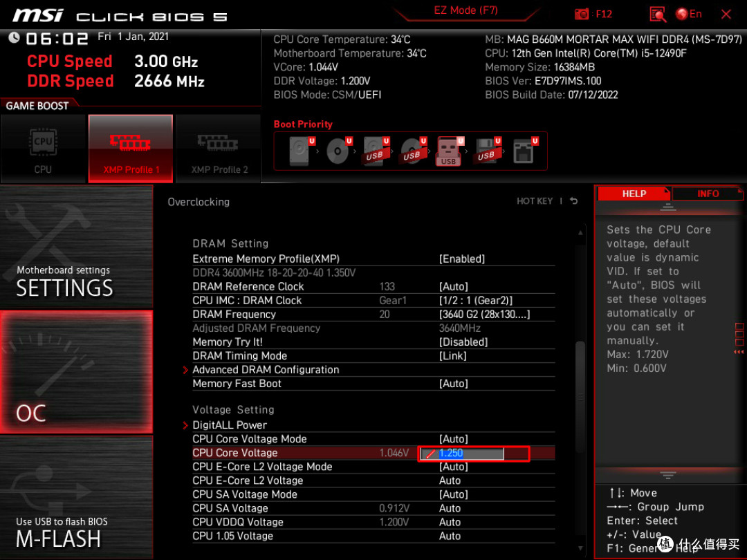Switch to the HELP tab
The image size is (747, 560).
pyautogui.click(x=634, y=194)
